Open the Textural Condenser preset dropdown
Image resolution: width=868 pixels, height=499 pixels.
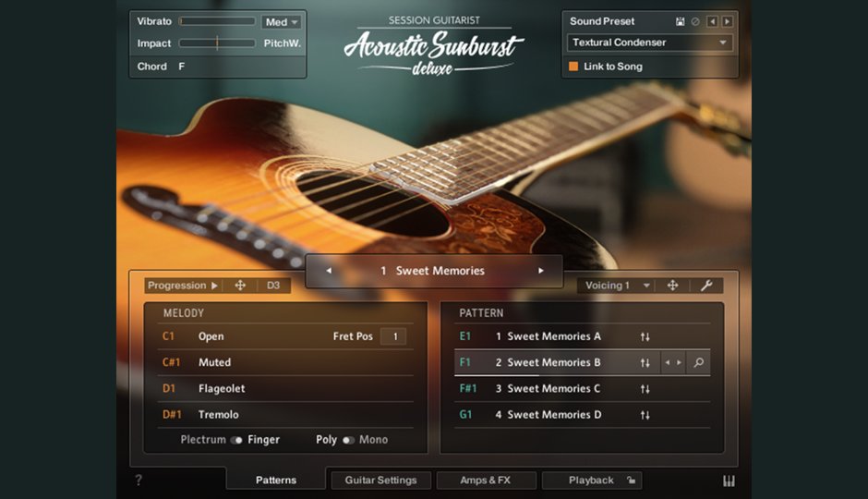click(649, 43)
